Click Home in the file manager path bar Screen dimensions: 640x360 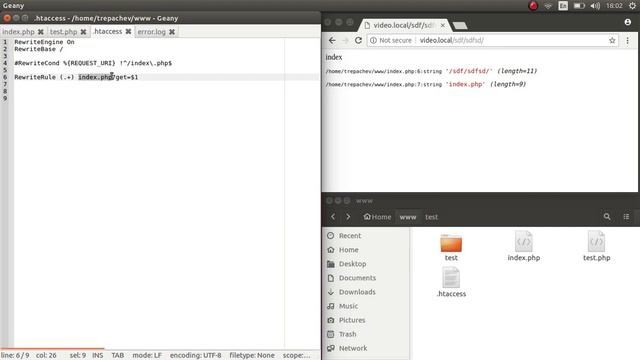point(377,217)
